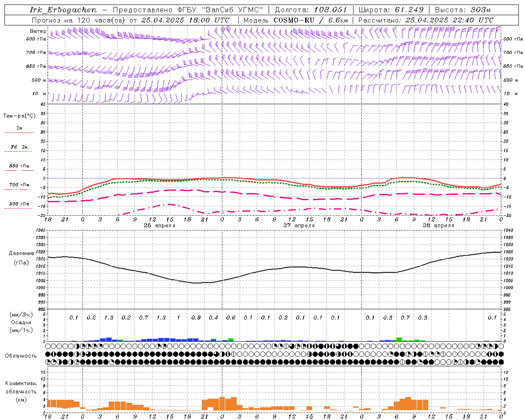Click the '850 гПа' temperature legend entry
Screen dimensions: 525x420
(19, 166)
